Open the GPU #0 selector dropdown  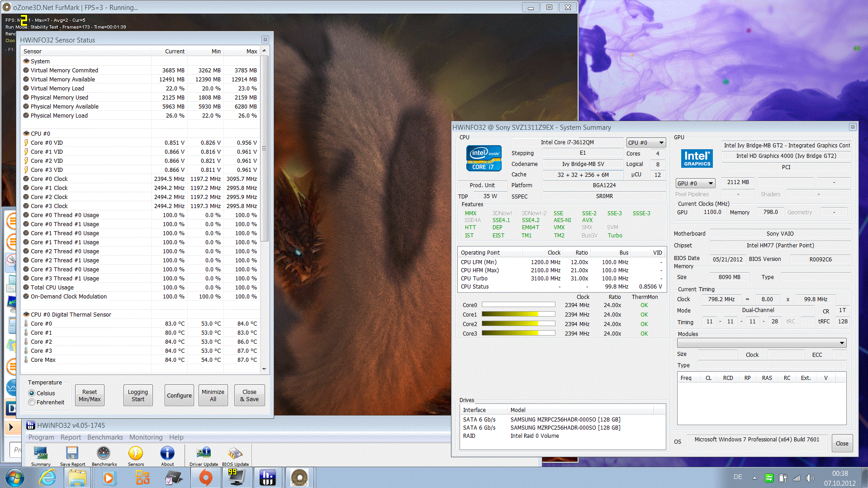tap(695, 183)
